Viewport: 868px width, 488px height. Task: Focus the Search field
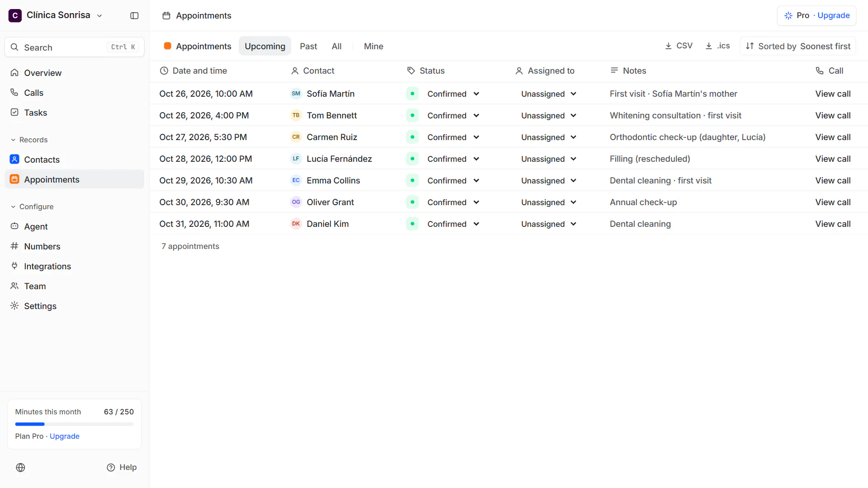[x=74, y=47]
